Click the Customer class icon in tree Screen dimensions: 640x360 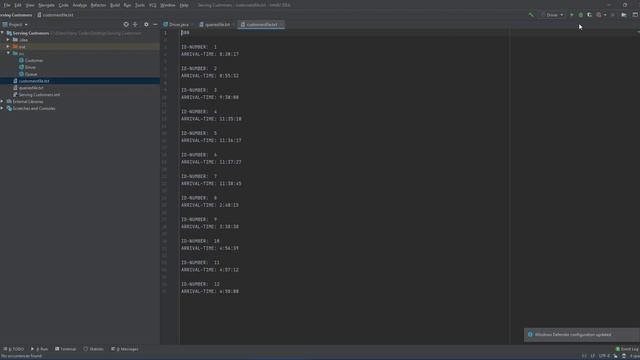coord(21,60)
